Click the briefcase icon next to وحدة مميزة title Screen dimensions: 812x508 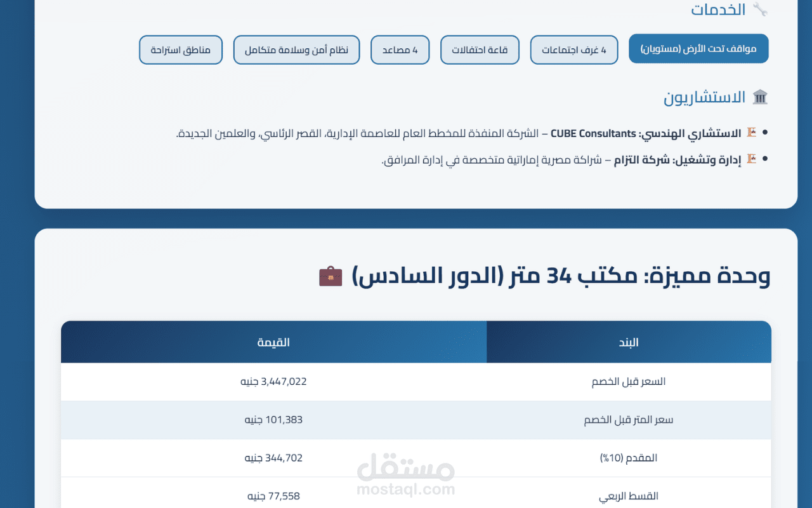point(331,276)
